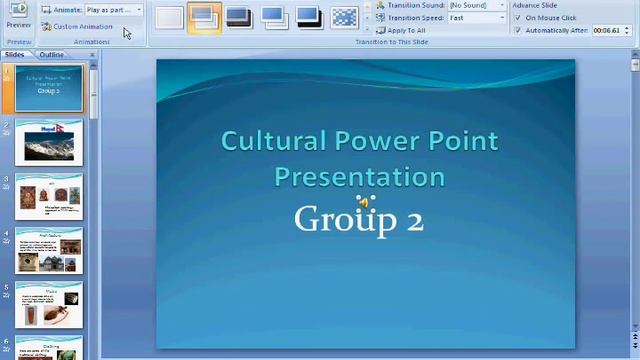Click the Group 2 subtitle text
The width and height of the screenshot is (640, 360).
point(359,220)
